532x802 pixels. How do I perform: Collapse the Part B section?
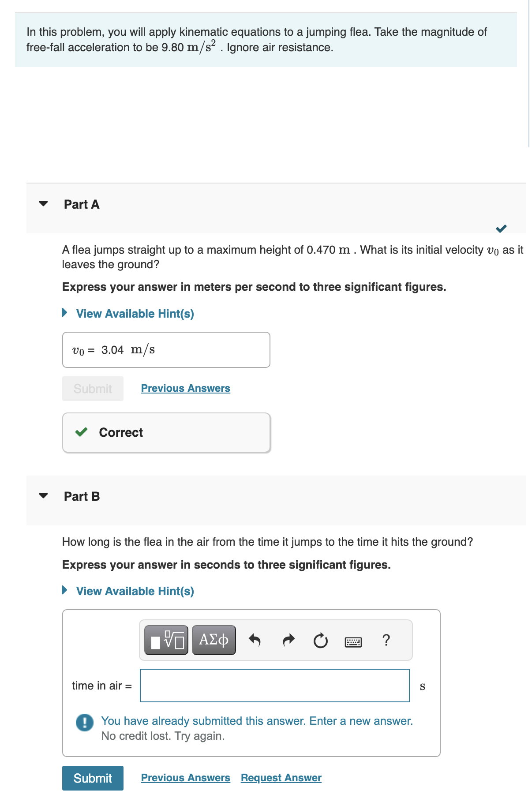pos(43,496)
